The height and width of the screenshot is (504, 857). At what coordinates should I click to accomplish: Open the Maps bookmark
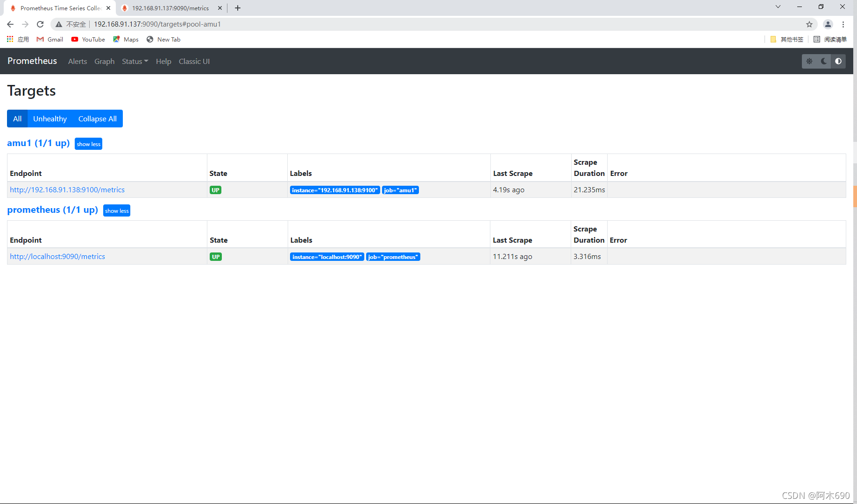click(x=126, y=40)
